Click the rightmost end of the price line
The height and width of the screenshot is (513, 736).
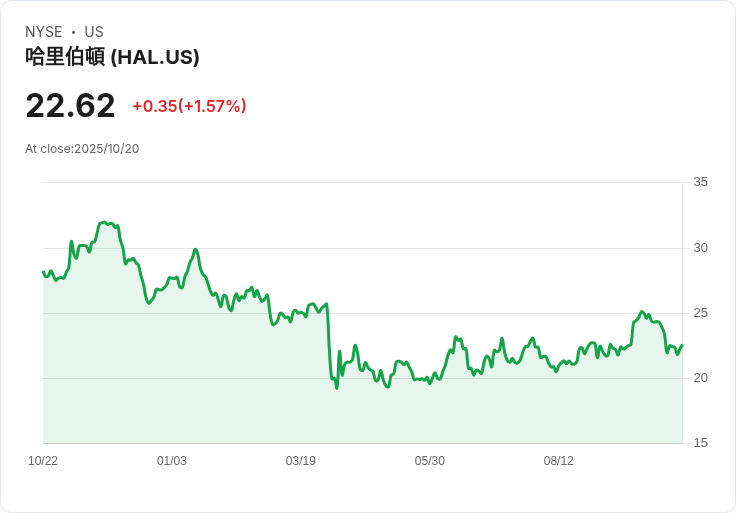point(682,345)
